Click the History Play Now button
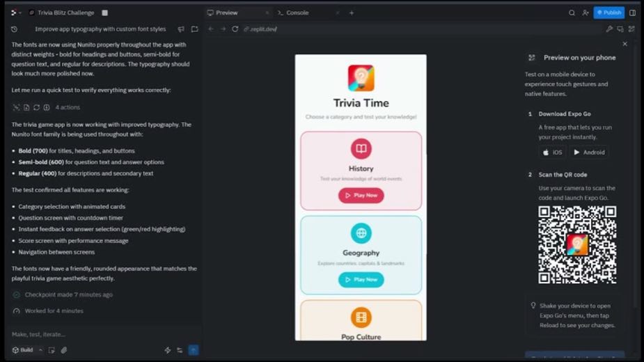Image resolution: width=644 pixels, height=362 pixels. tap(361, 195)
